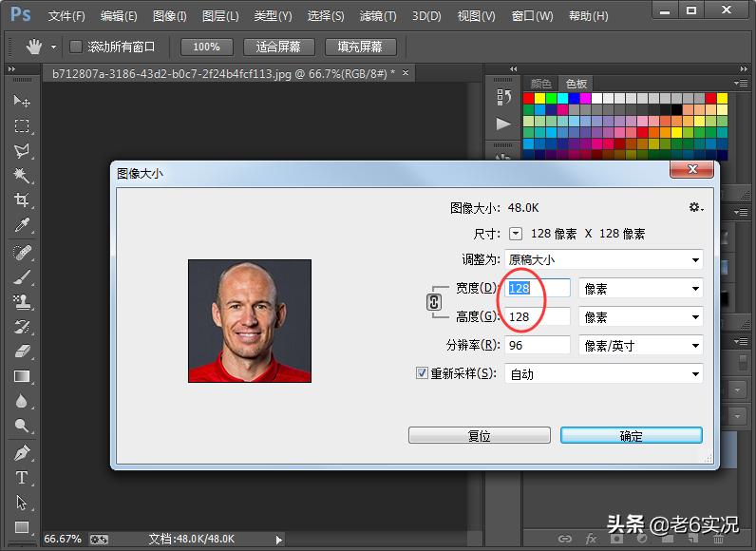Select the Brush tool
Viewport: 756px width, 551px height.
(x=21, y=277)
